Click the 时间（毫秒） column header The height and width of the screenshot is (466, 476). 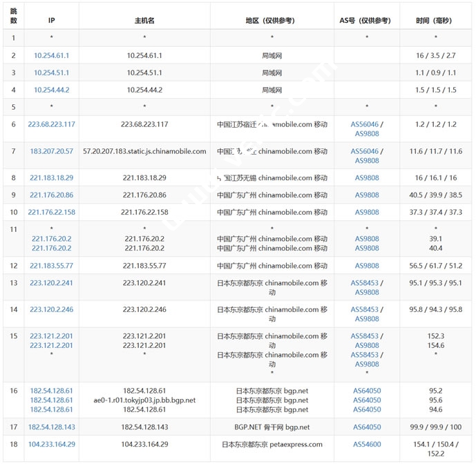(x=435, y=21)
